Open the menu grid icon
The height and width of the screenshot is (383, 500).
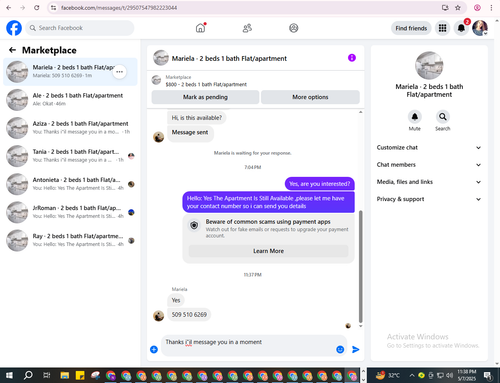pyautogui.click(x=442, y=28)
